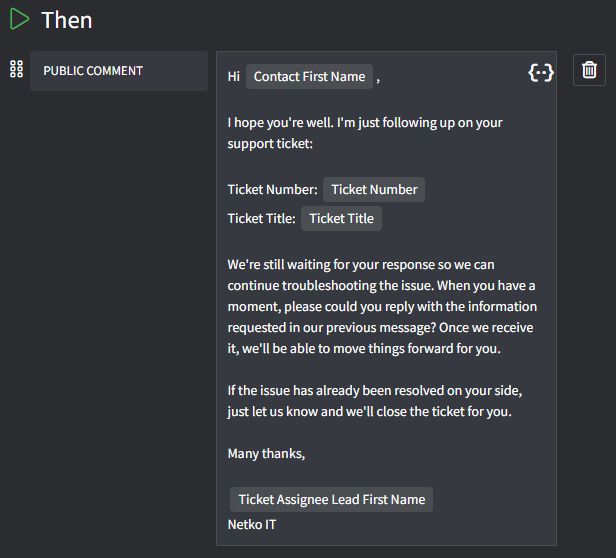Click the drag handle beside PUBLIC COMMENT
This screenshot has height=558, width=616.
click(16, 70)
